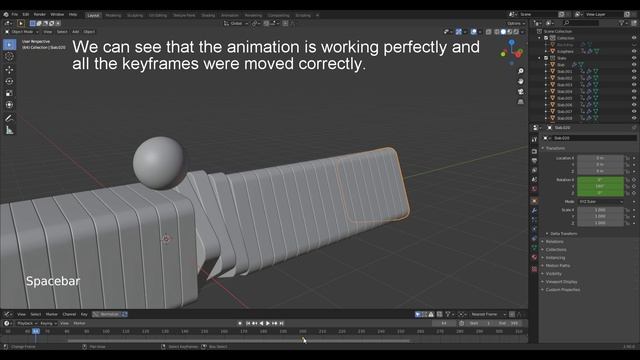Toggle keyframe diamond for Rotation X
640x360 pixels.
point(634,180)
